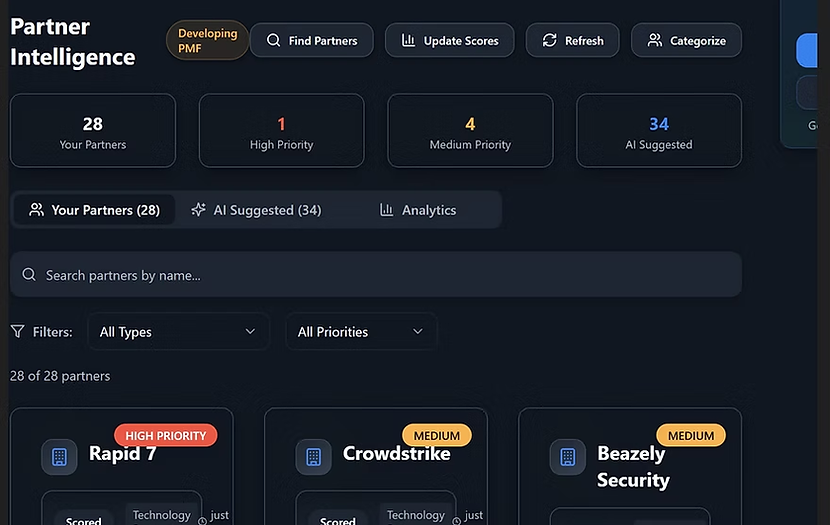The width and height of the screenshot is (830, 525).
Task: Click the Your Partners stat card
Action: pyautogui.click(x=93, y=131)
